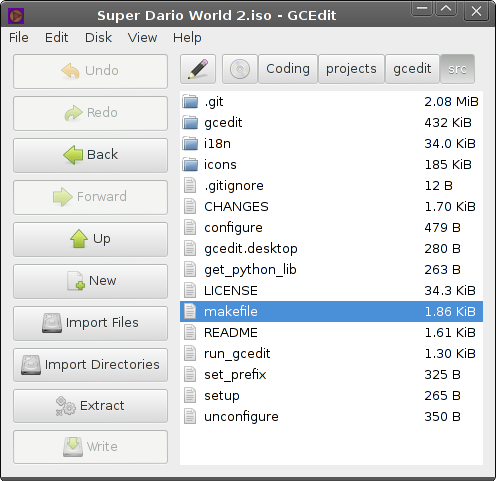Click the disc root breadcrumb icon
496x481 pixels.
[240, 69]
